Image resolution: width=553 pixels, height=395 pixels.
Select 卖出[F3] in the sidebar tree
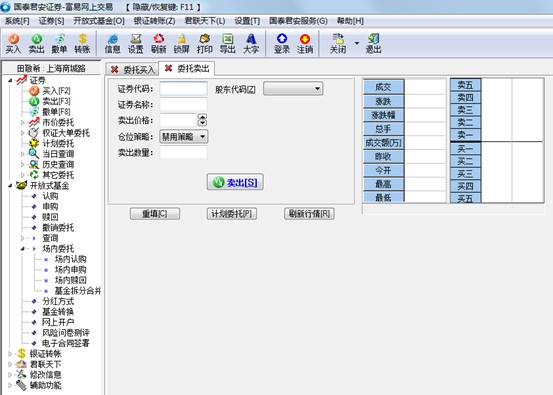point(56,102)
